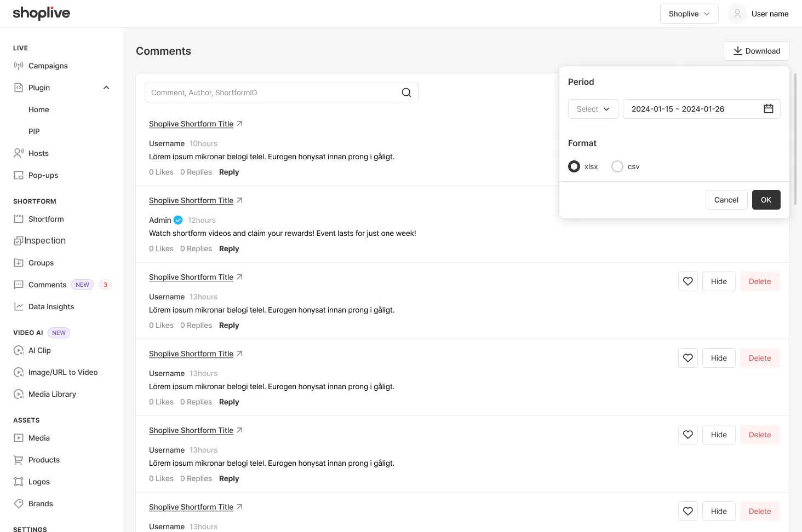
Task: Click the Campaigns broadcast icon
Action: tap(19, 66)
